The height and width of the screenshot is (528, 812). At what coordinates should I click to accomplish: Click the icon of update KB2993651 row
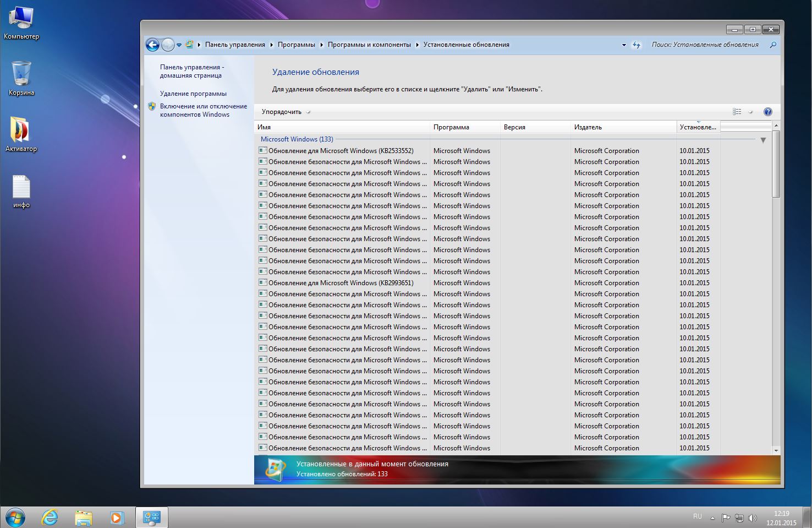coord(263,282)
